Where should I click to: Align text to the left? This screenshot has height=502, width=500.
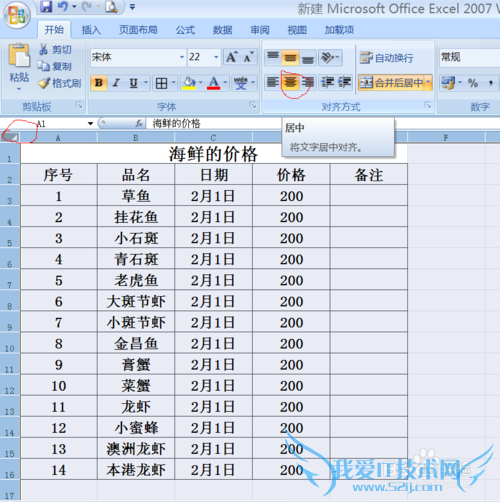click(x=273, y=82)
